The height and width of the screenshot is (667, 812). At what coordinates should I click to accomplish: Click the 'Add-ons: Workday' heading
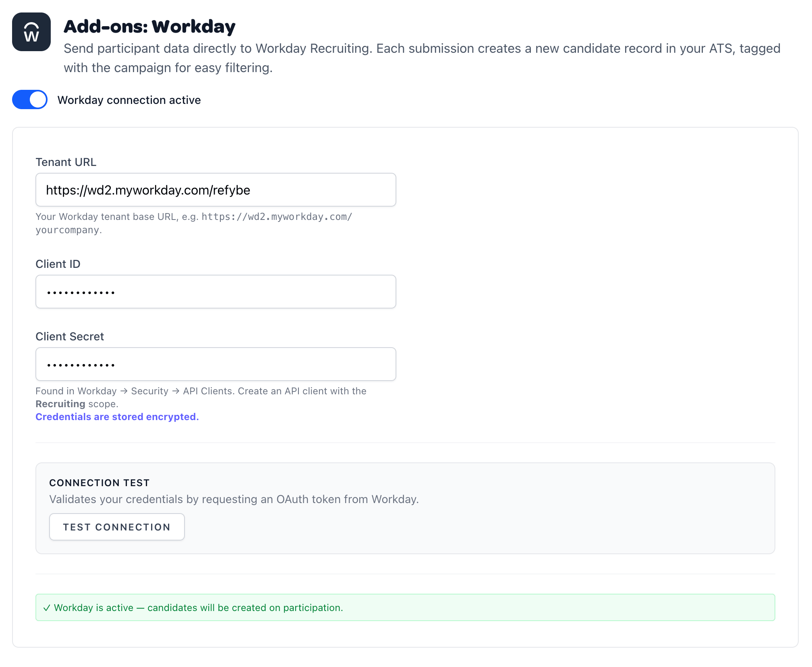pos(149,27)
